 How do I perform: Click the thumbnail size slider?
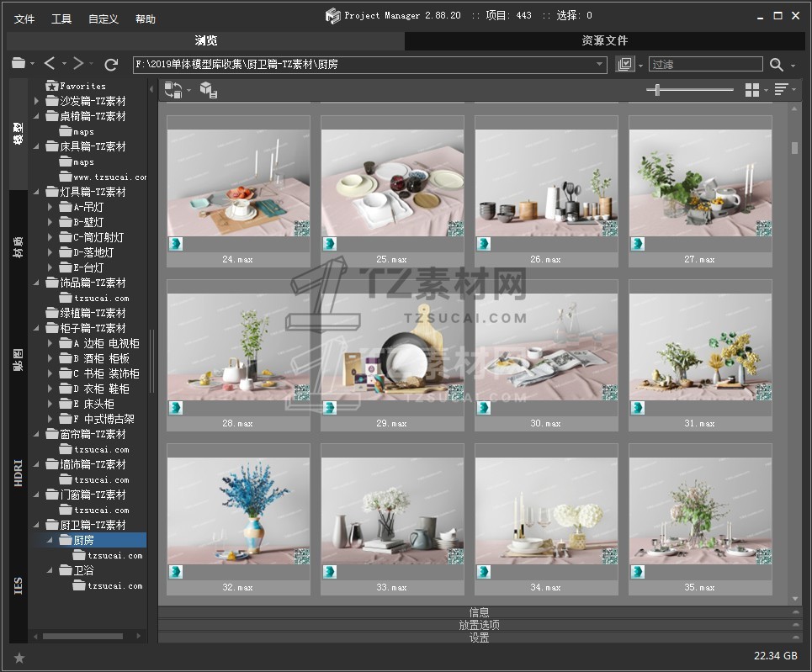point(657,90)
